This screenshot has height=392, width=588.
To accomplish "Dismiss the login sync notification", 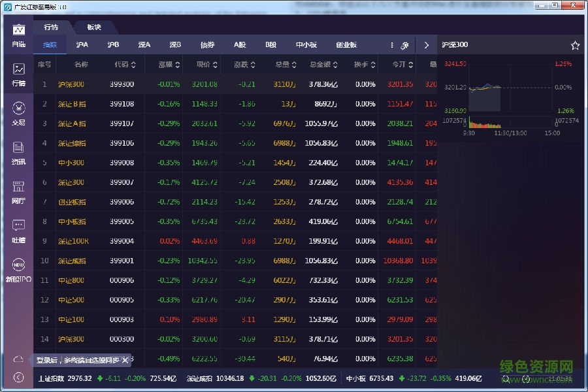I will tap(125, 359).
